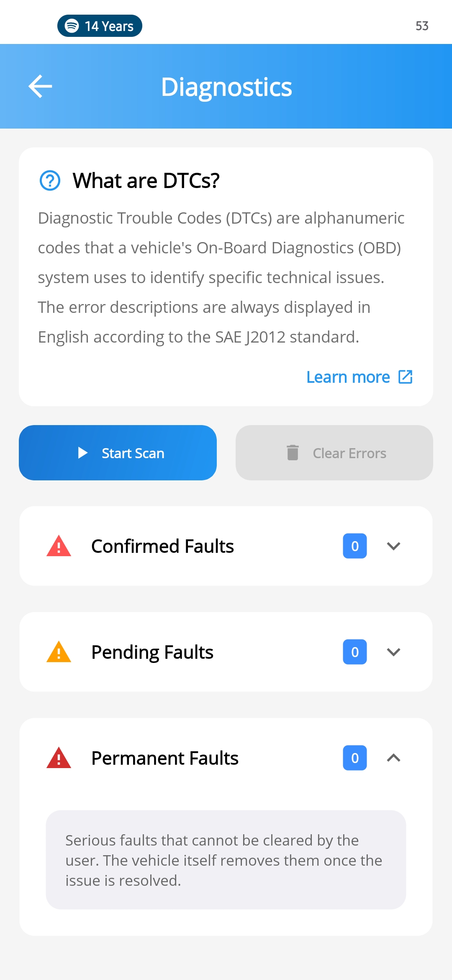Image resolution: width=452 pixels, height=980 pixels.
Task: Click the Permanent Faults description box
Action: 226,860
